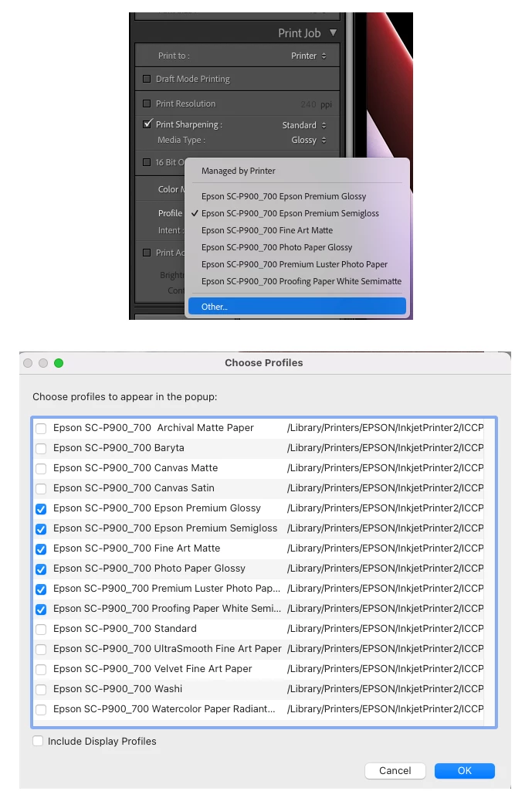Enable the Print Resolution checkbox
This screenshot has width=532, height=798.
click(147, 104)
